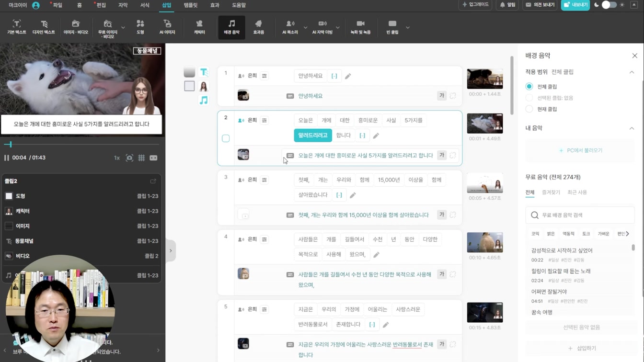Viewport: 644px width, 362px height.
Task: Toggle the dark/light mode switch
Action: [609, 5]
